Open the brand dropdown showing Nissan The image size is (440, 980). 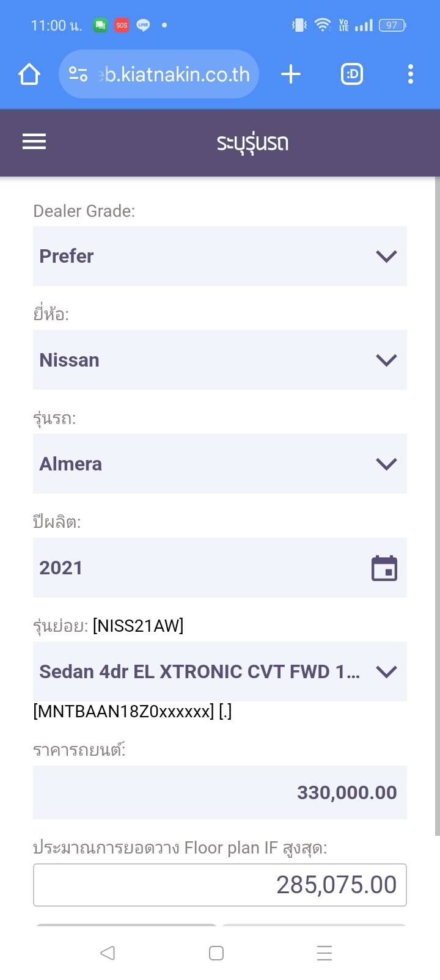219,360
